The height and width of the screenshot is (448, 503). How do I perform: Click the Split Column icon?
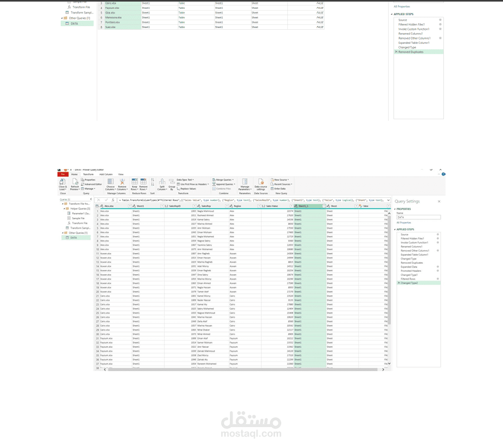click(x=162, y=181)
